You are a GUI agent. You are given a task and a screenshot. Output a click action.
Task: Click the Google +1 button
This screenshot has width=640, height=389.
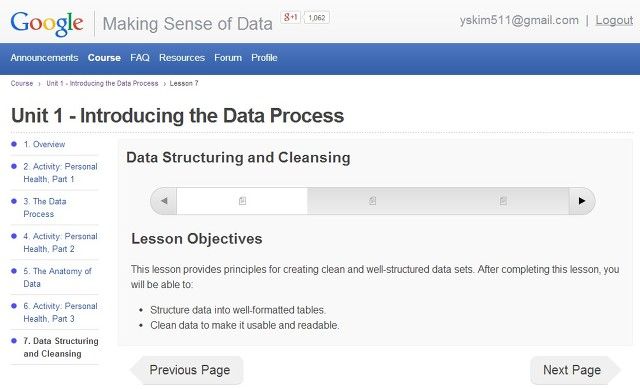coord(290,17)
